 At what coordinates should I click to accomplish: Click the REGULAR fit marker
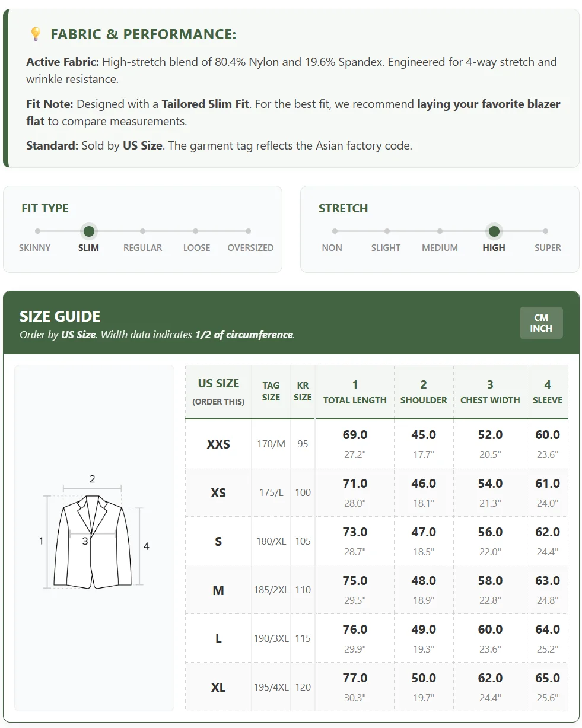(x=143, y=231)
